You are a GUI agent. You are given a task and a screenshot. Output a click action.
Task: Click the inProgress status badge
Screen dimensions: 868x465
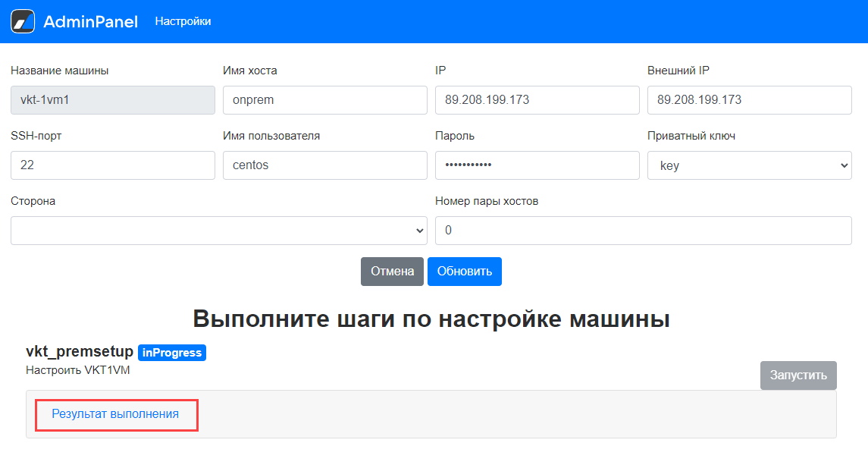click(172, 353)
